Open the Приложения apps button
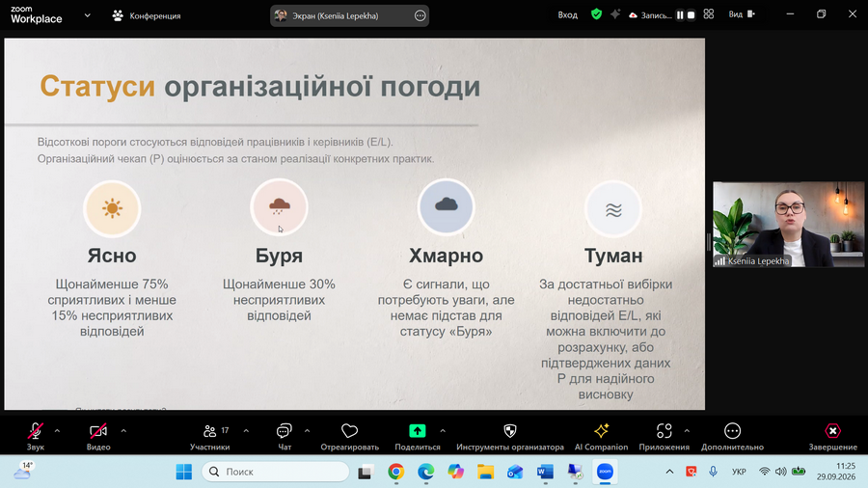Viewport: 868px width, 488px height. click(665, 436)
